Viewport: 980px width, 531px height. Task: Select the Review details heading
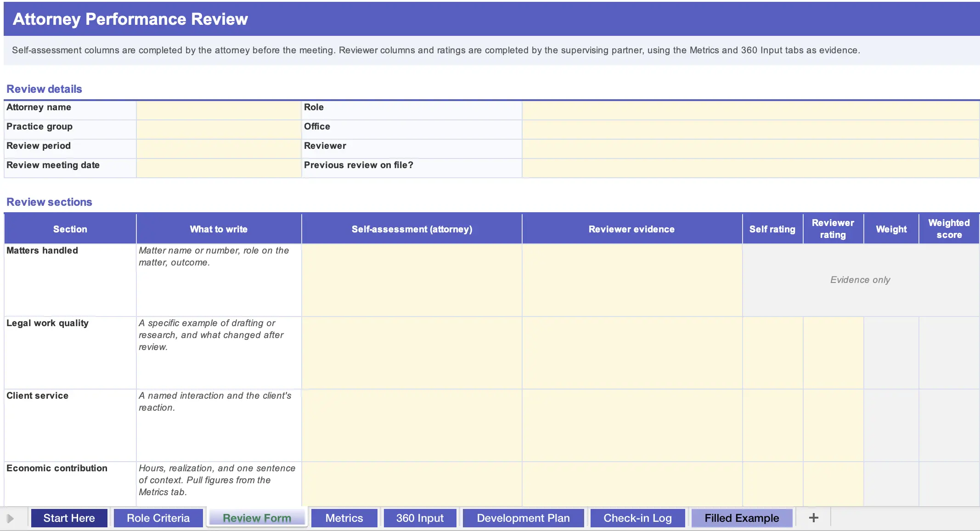click(44, 89)
